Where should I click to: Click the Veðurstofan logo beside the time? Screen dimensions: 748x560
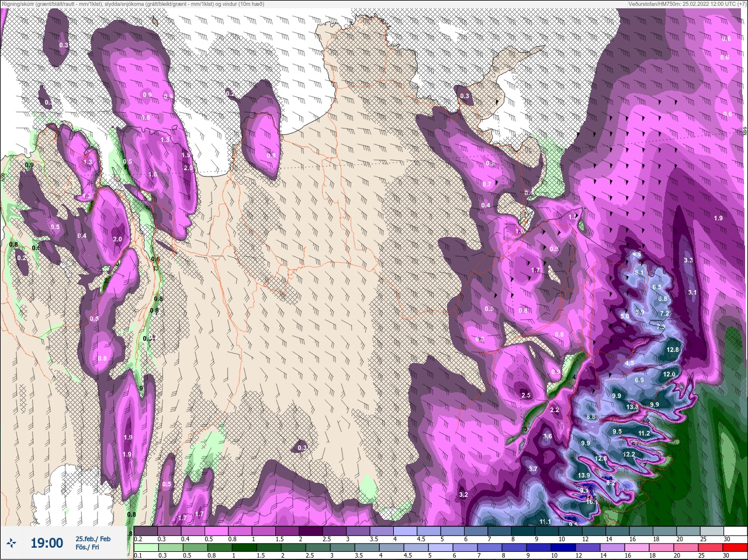click(12, 543)
